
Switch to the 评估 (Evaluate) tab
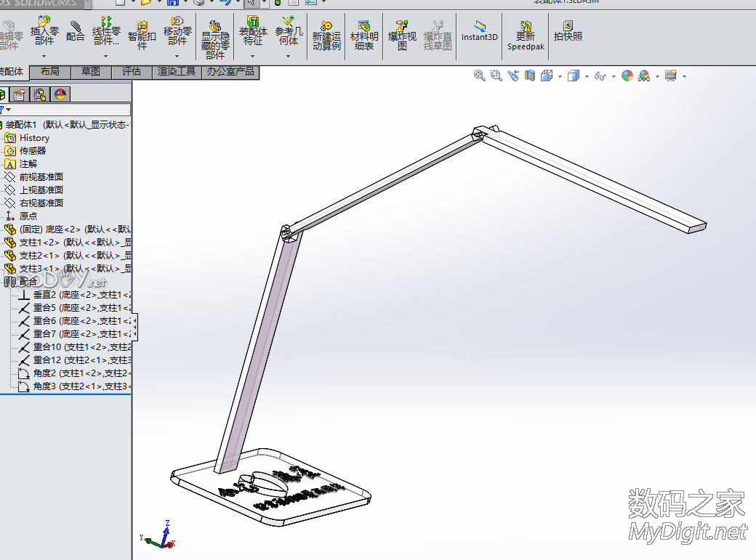coord(132,72)
